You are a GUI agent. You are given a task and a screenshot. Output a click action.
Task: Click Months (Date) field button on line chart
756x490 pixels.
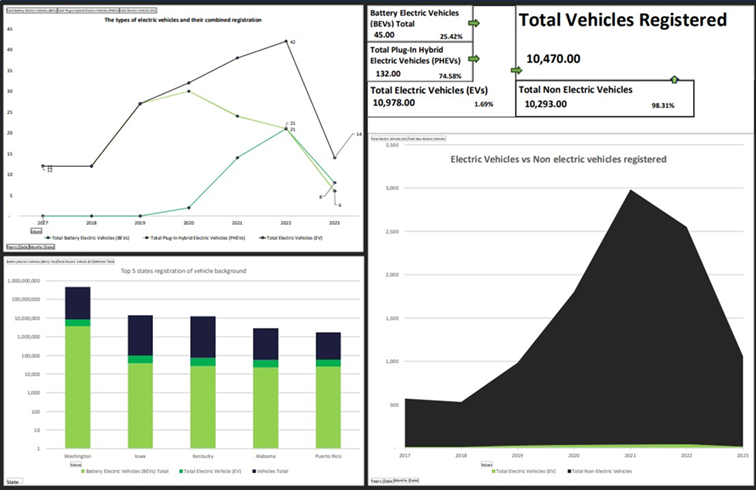[x=41, y=245]
